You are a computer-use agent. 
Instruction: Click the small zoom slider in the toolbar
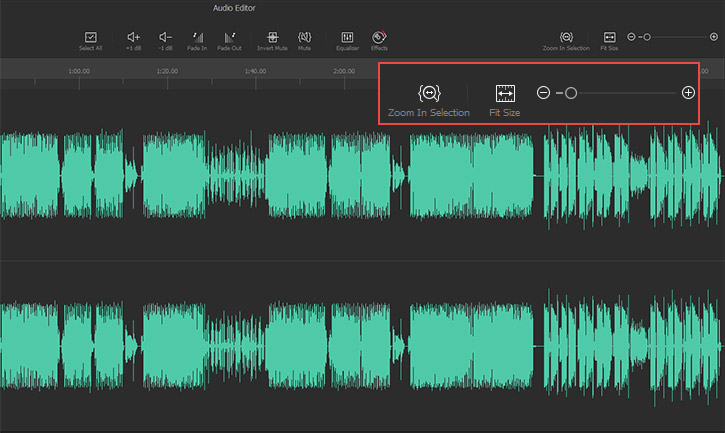pyautogui.click(x=647, y=37)
